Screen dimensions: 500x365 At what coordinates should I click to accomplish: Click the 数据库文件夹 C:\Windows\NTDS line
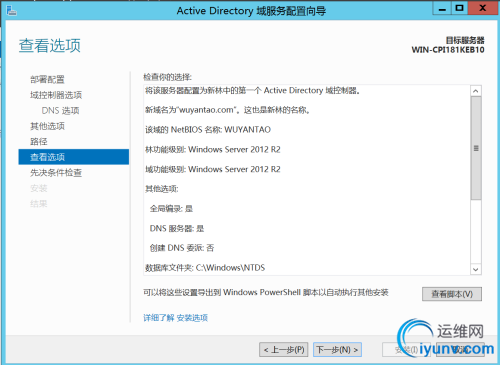205,268
